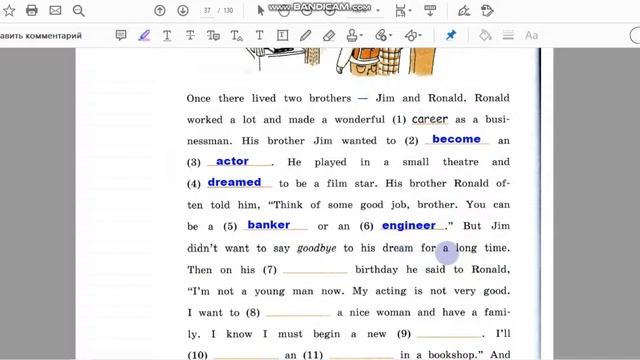Choose the arrow selection tool
640x360 pixels.
coord(261,11)
